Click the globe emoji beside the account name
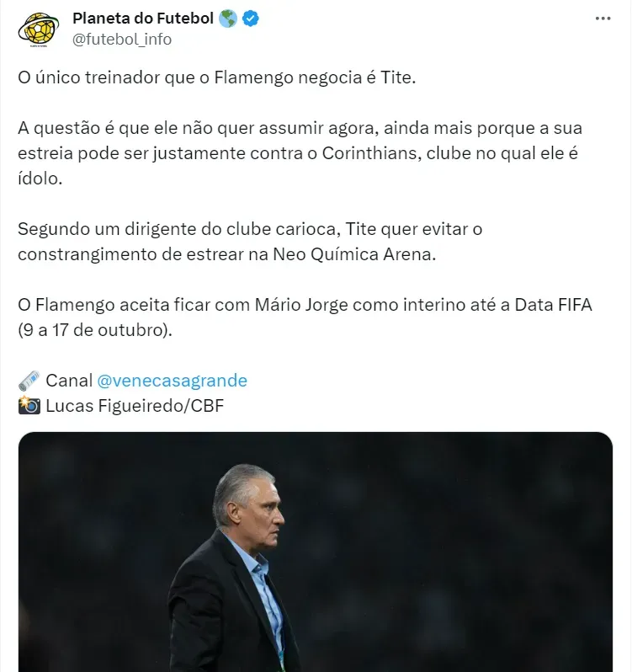This screenshot has height=672, width=632. point(227,19)
